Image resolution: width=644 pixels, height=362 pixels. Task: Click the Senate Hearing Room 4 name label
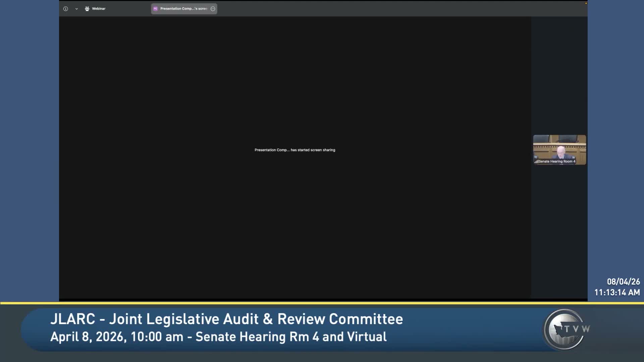(x=557, y=162)
